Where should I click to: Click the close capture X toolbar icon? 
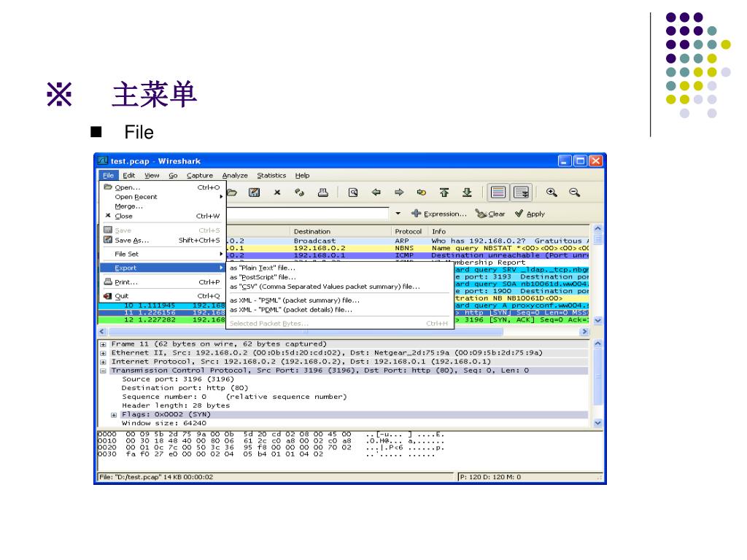[x=277, y=192]
